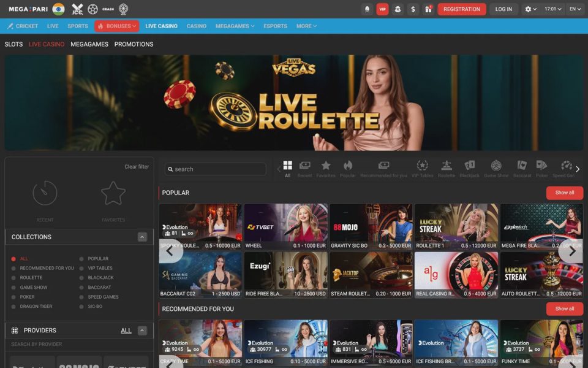
Task: Select VIP Tables collection option
Action: tap(96, 268)
